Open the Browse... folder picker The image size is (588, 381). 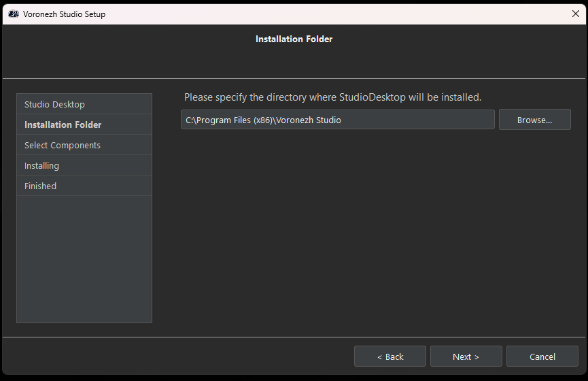pos(534,120)
